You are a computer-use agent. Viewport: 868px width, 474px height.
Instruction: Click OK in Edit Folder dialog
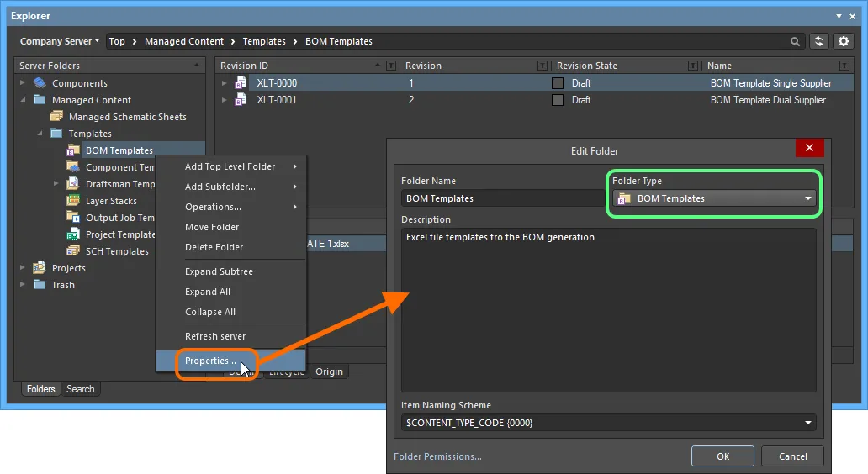tap(722, 456)
